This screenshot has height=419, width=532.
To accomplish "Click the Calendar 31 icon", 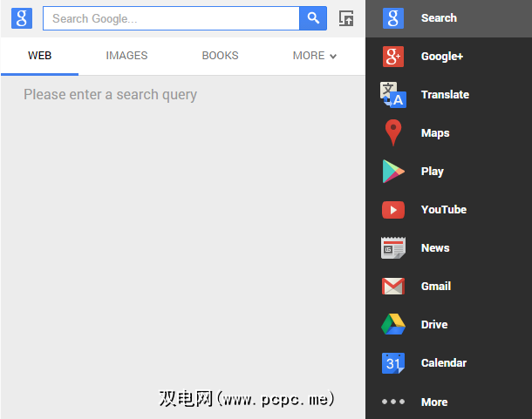I will tap(393, 363).
